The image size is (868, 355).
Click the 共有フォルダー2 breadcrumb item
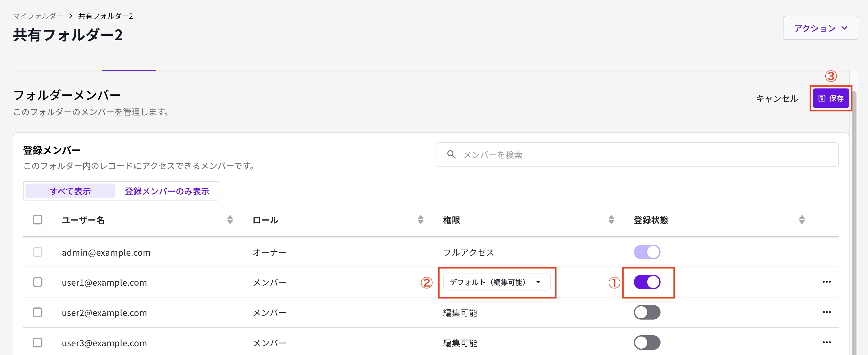click(105, 16)
